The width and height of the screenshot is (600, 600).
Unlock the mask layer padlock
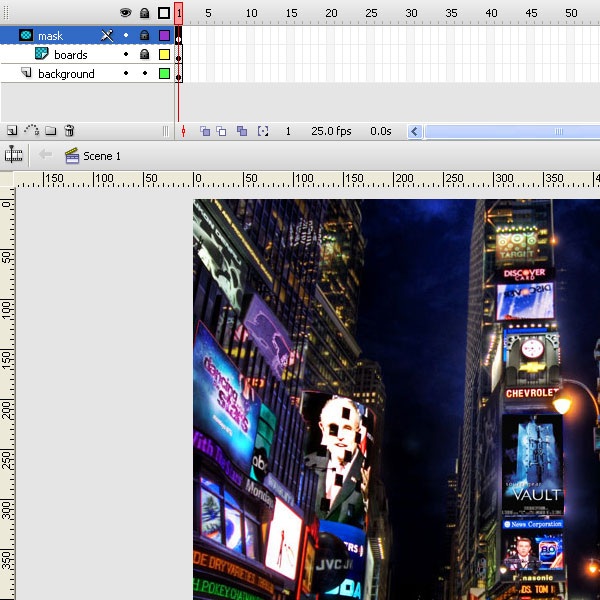144,35
